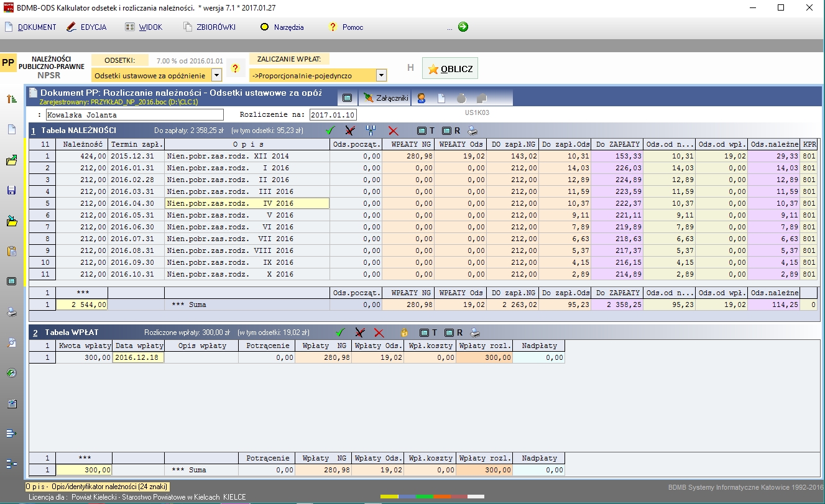The height and width of the screenshot is (504, 825).
Task: Open the EDYCJA menu
Action: tap(86, 27)
